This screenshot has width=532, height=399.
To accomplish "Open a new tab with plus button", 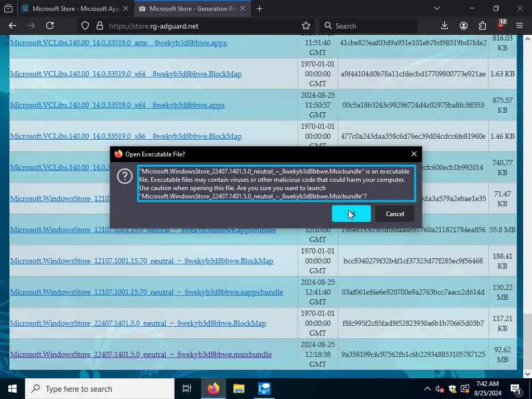I will click(x=260, y=9).
